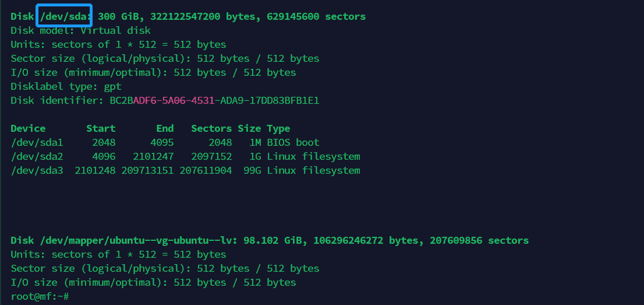
Task: Click the 'Start' column header
Action: 101,128
